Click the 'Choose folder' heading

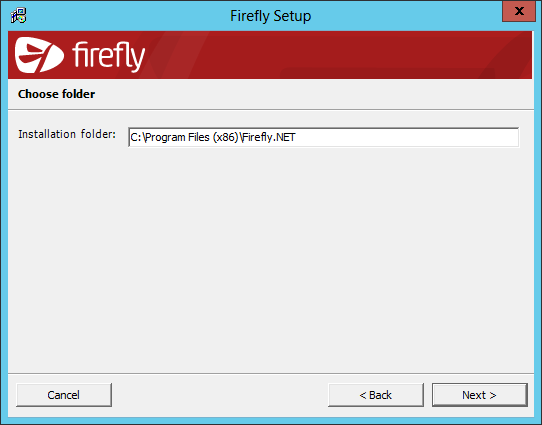click(x=56, y=94)
